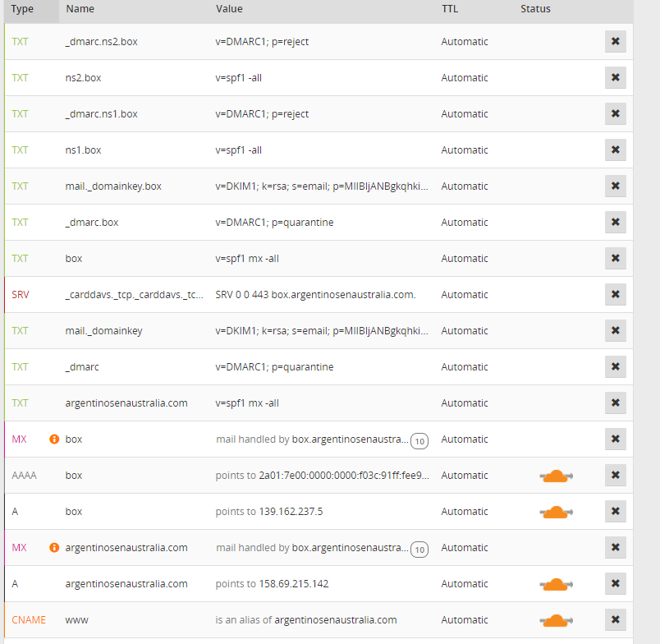Click the AAAA type label

click(25, 475)
